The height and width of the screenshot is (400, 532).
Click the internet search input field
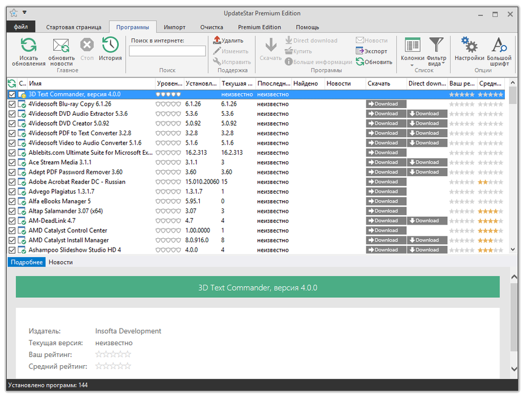pos(167,51)
